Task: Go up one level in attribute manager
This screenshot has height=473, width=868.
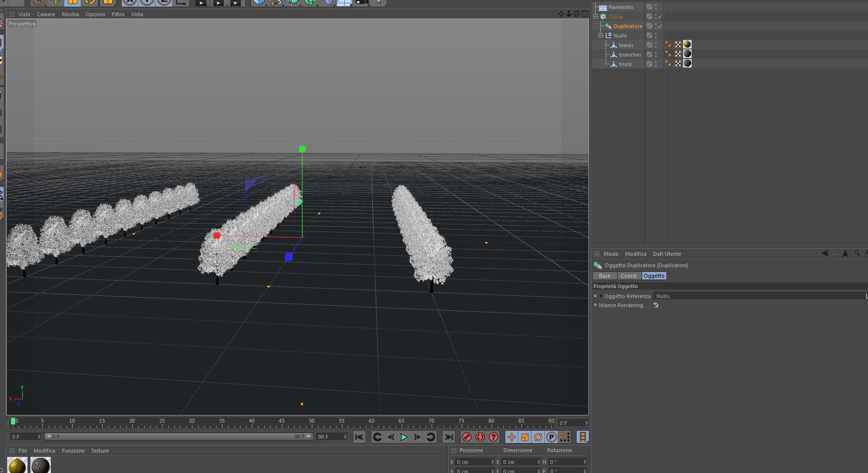Action: coord(845,253)
